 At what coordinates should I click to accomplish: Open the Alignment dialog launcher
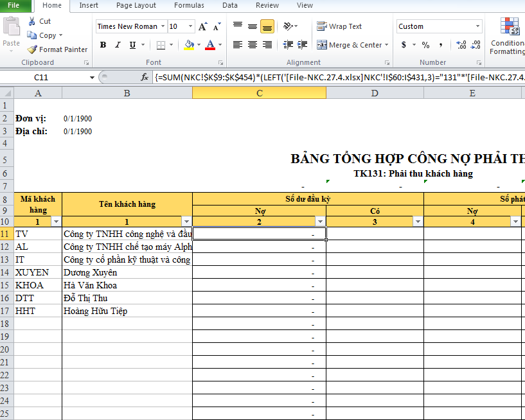point(387,62)
